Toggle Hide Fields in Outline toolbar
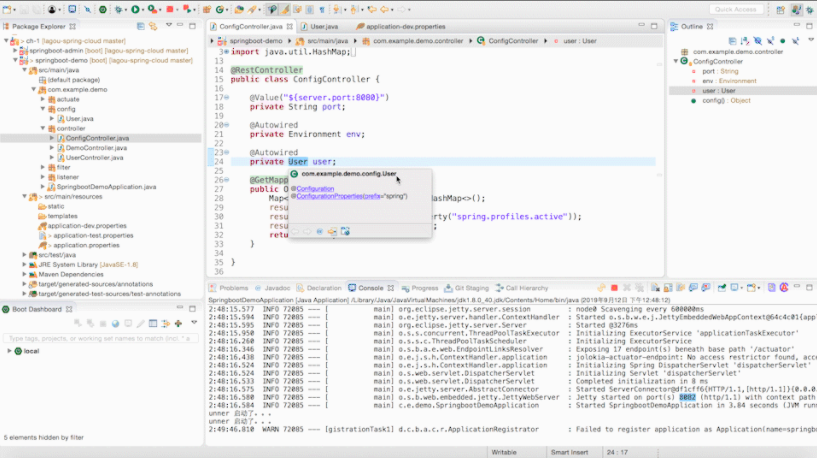The height and width of the screenshot is (458, 817). pos(758,41)
